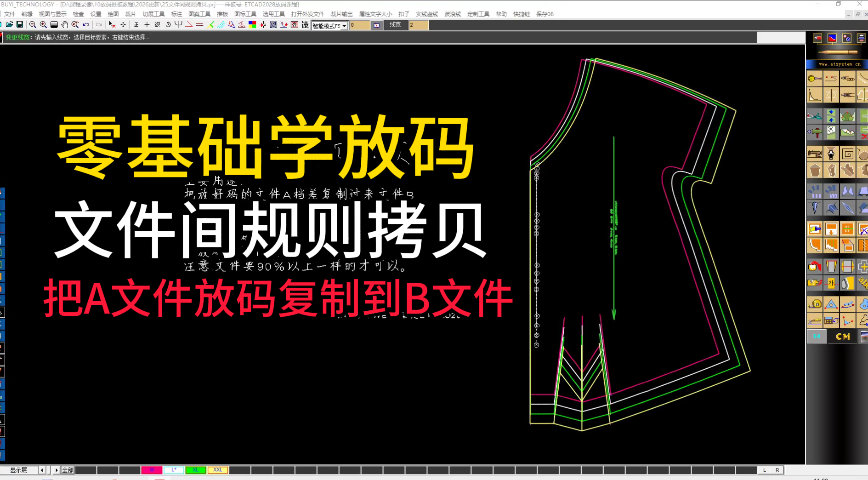
Task: Click the orange ET grading icon
Action: pos(848,229)
